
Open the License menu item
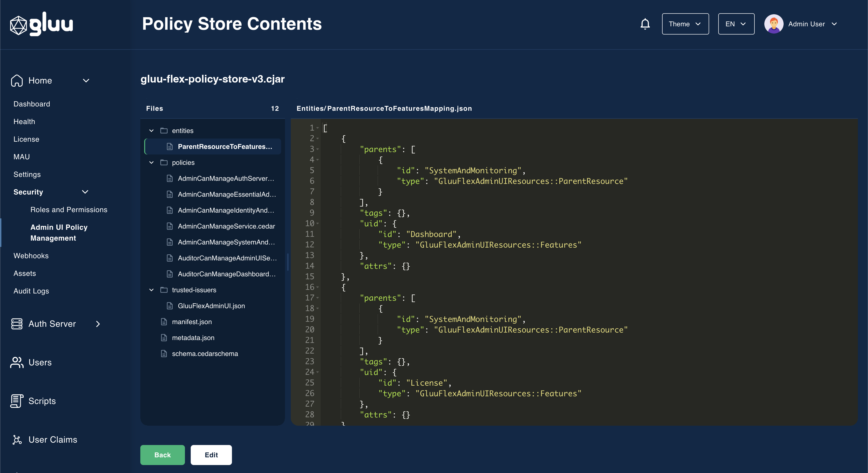(26, 139)
